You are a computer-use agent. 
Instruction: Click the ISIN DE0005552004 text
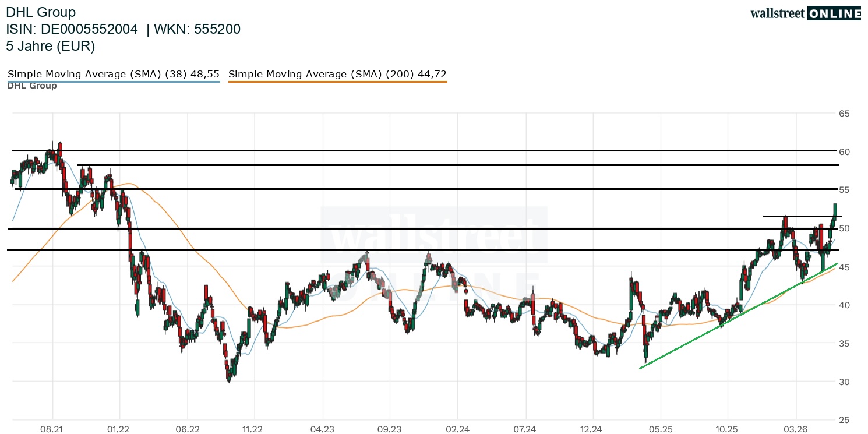(72, 29)
